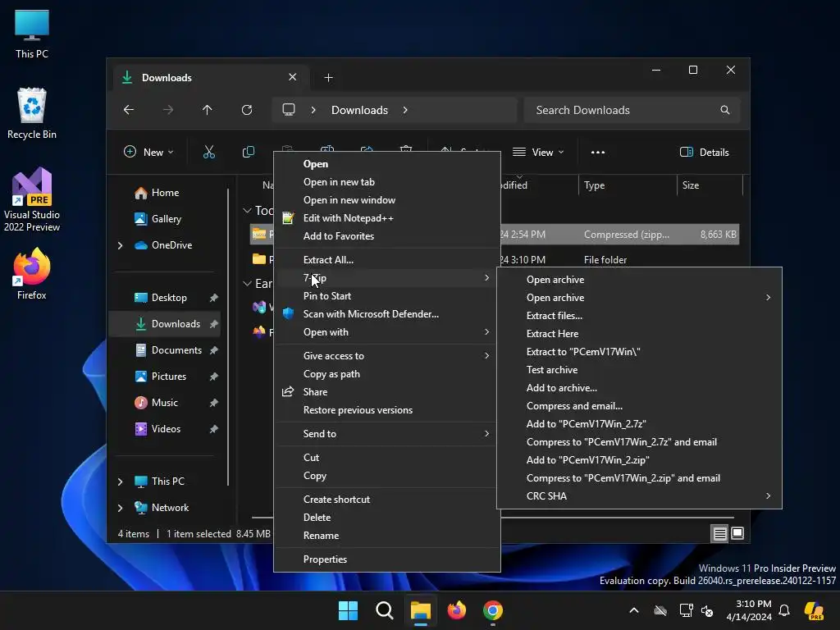Screen dimensions: 840x630
Task: Go to Music in quick access
Action: tap(165, 403)
